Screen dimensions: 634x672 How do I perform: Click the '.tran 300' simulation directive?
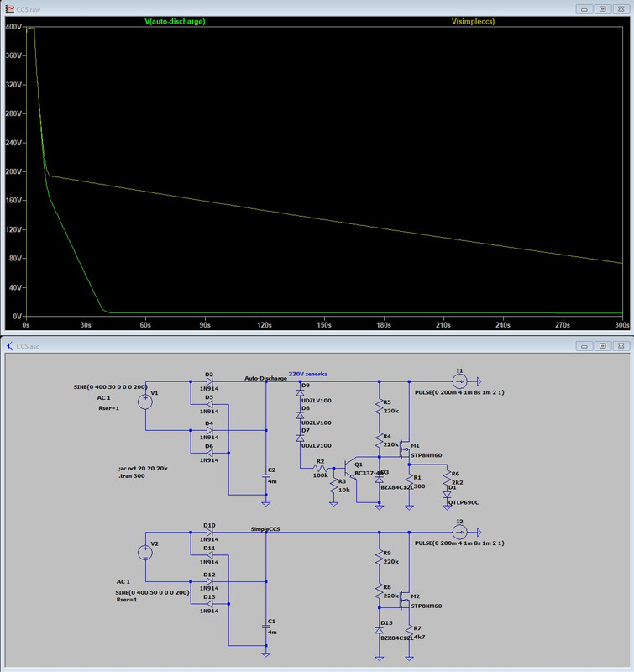tap(132, 476)
